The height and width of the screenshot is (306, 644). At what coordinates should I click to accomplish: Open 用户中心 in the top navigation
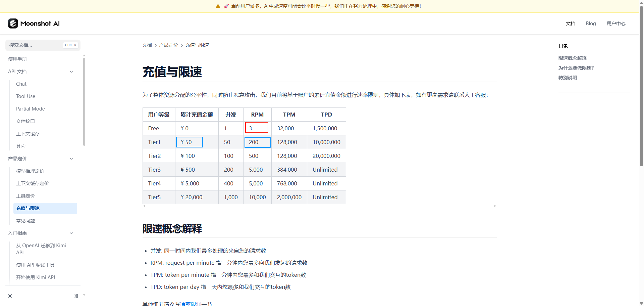(x=616, y=24)
